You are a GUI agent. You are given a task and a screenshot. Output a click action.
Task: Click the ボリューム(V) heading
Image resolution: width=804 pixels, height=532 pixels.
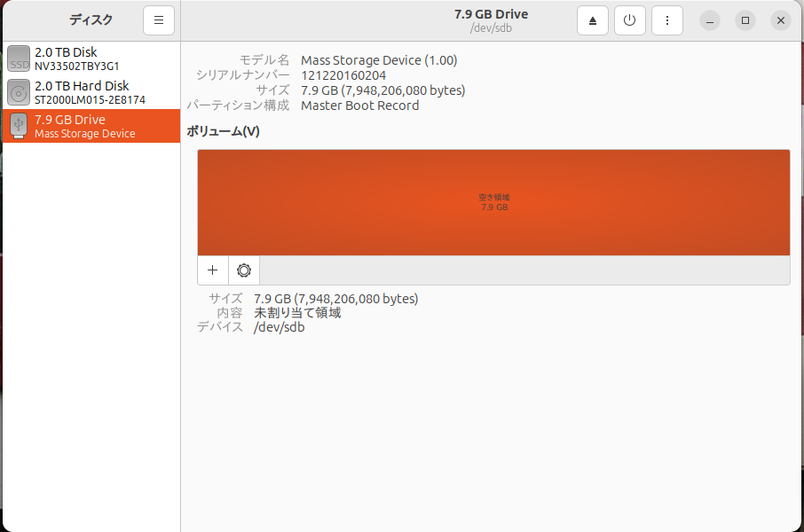223,131
